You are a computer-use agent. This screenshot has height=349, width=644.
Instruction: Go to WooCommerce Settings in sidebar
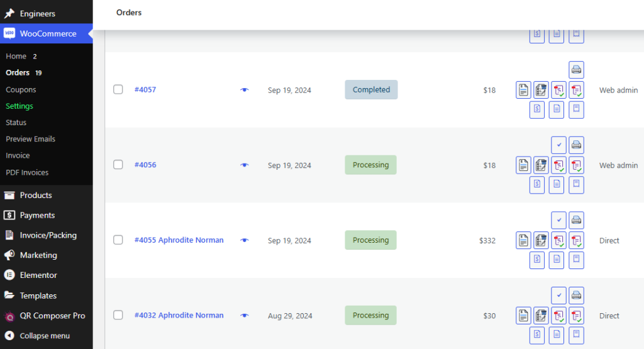tap(19, 106)
